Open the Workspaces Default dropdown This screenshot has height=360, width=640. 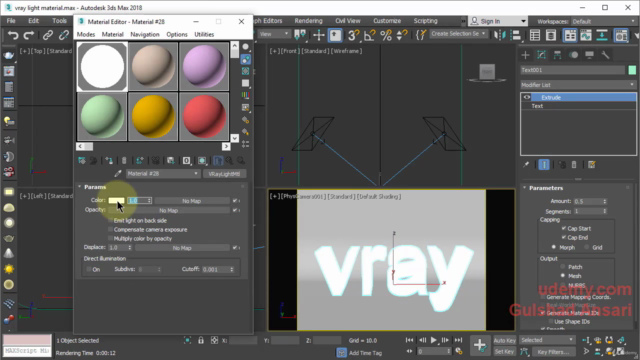603,21
